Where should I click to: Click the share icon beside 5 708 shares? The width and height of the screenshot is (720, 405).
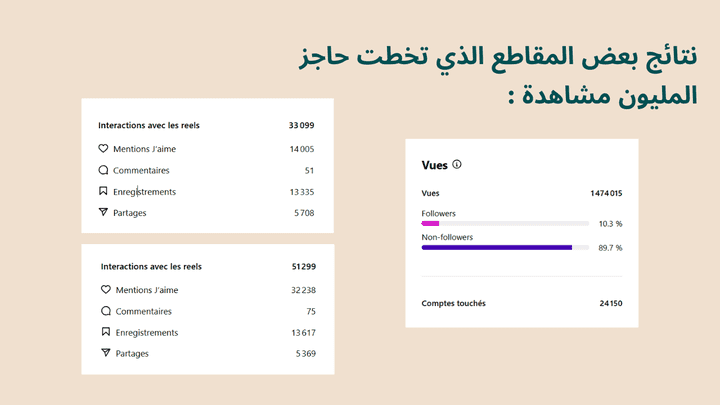(103, 212)
